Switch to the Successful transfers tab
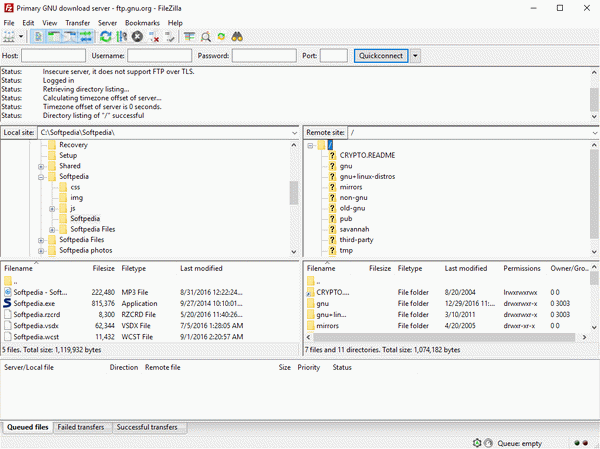Screen dimensions: 600x449 point(147,427)
